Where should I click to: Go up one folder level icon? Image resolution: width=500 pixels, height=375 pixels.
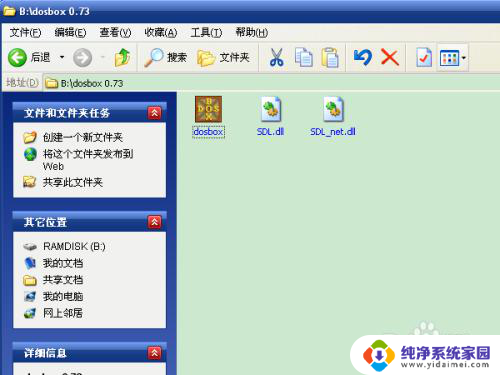click(122, 57)
